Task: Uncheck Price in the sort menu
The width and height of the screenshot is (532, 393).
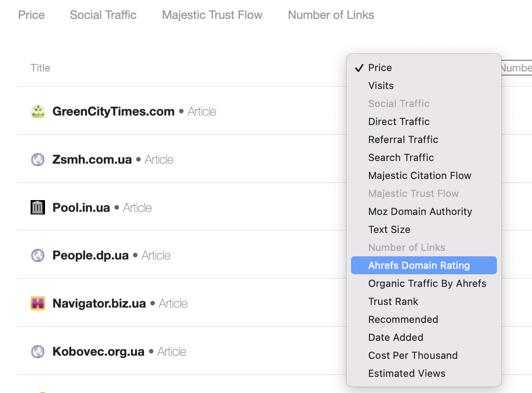Action: pyautogui.click(x=380, y=67)
